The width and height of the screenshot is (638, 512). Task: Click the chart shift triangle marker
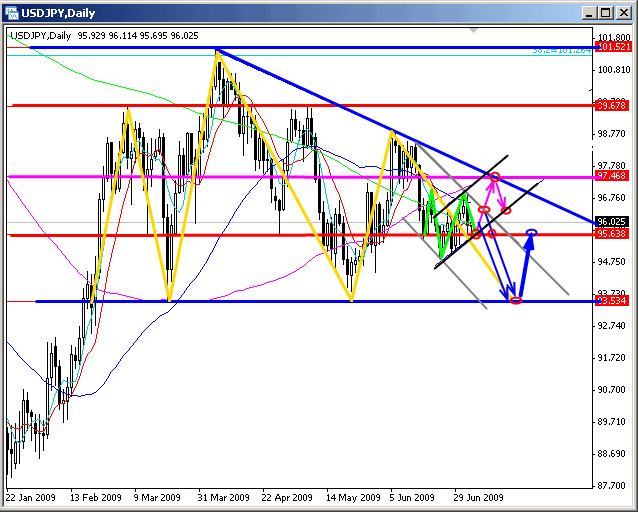coord(473,31)
